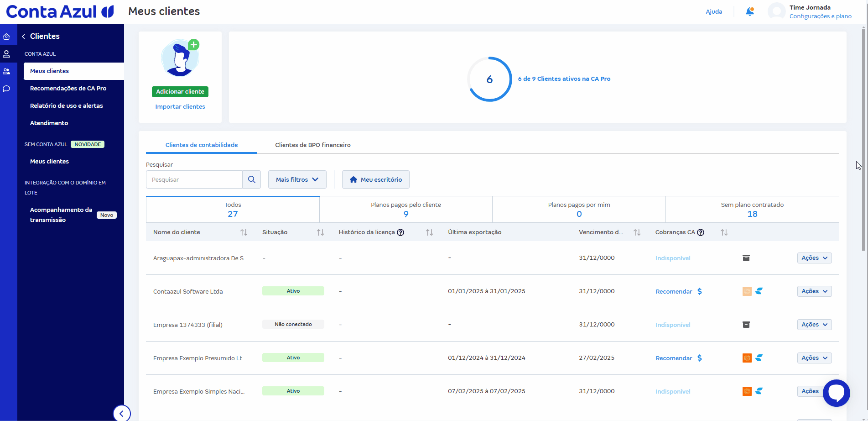The image size is (868, 421).
Task: Open the floating chat support bubble
Action: [836, 393]
